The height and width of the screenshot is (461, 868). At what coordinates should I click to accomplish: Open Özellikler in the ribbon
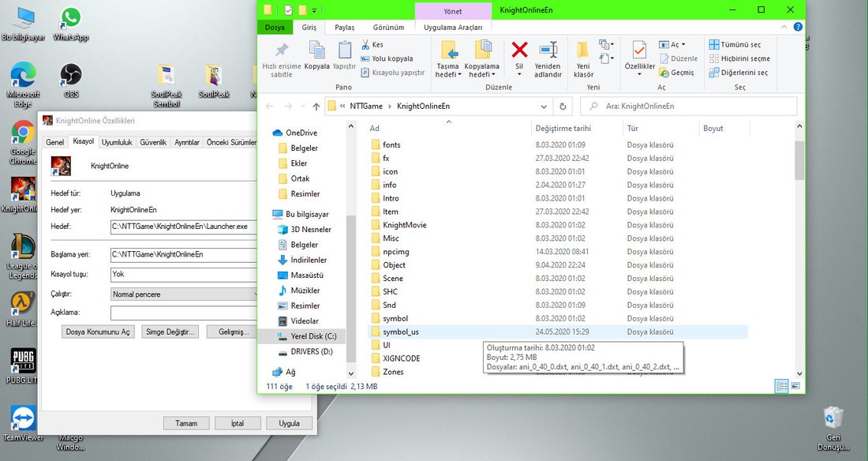point(639,58)
